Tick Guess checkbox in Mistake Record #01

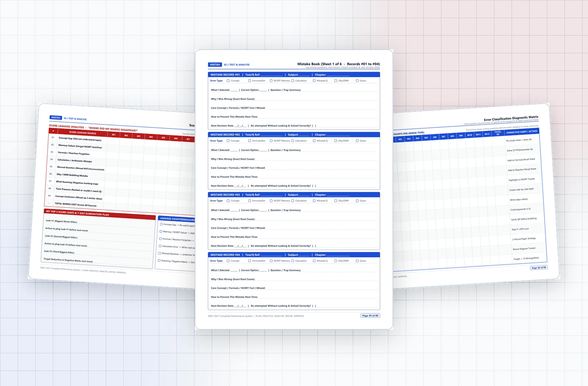click(357, 81)
